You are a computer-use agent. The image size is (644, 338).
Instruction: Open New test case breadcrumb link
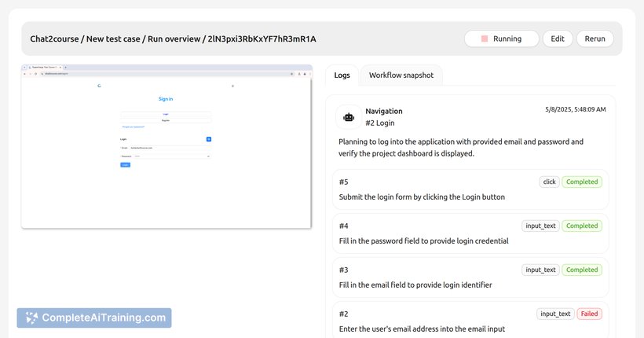click(113, 39)
